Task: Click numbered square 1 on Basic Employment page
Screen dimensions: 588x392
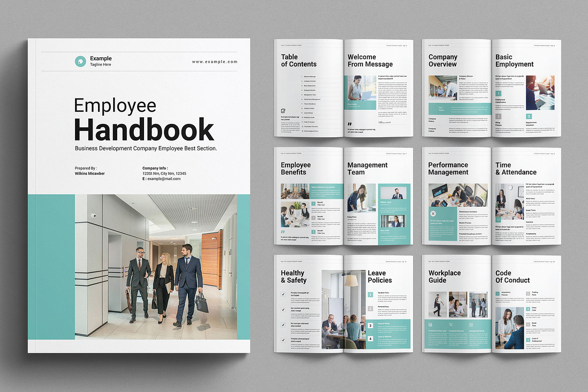Action: [x=498, y=93]
